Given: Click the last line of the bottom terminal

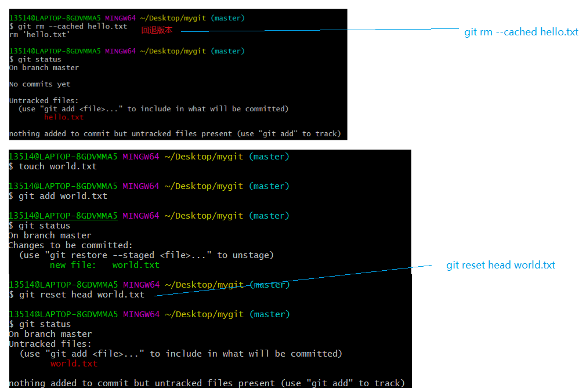Looking at the screenshot, I should (x=206, y=383).
